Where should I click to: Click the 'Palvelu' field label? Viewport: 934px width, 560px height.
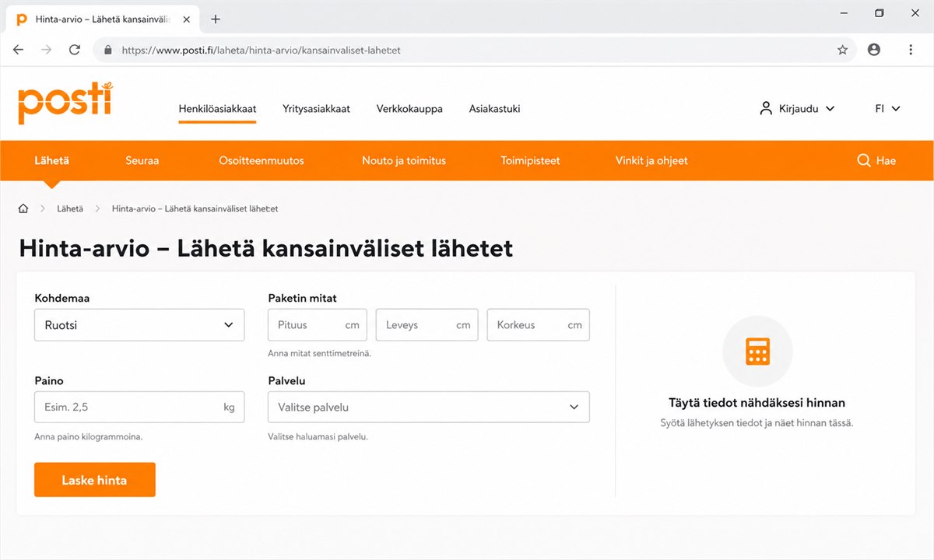[286, 381]
